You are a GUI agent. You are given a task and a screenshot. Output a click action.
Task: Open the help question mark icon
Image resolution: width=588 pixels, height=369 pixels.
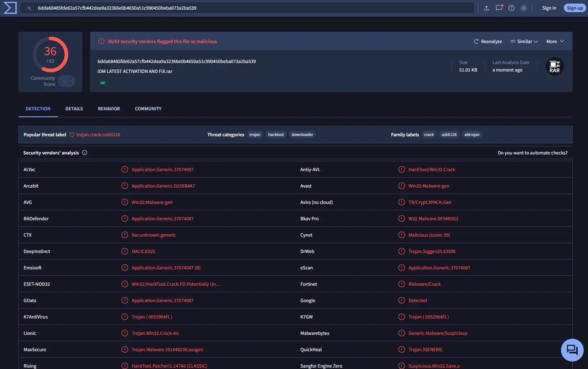click(x=511, y=8)
